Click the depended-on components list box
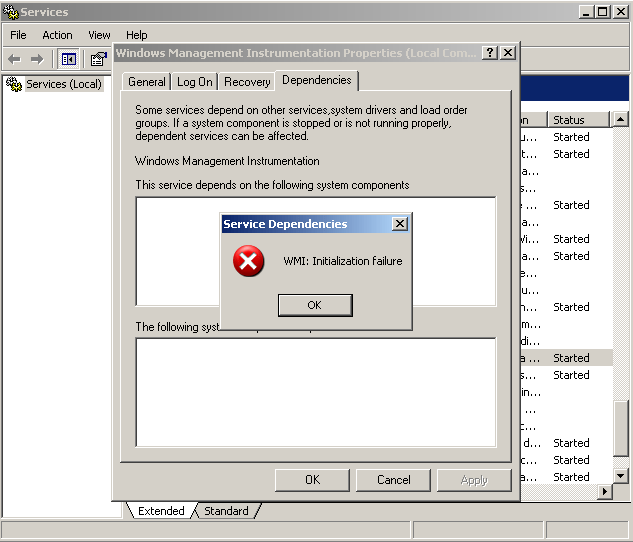The height and width of the screenshot is (542, 633). (316, 251)
